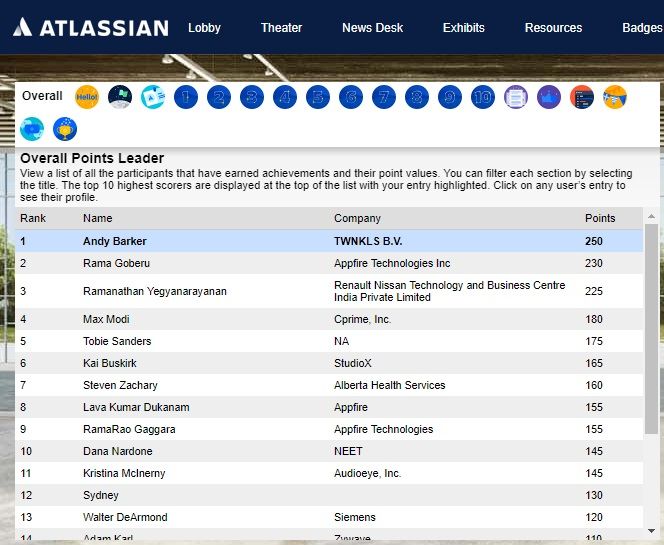Click Steven Zachary in the list
The image size is (664, 545).
pos(120,385)
